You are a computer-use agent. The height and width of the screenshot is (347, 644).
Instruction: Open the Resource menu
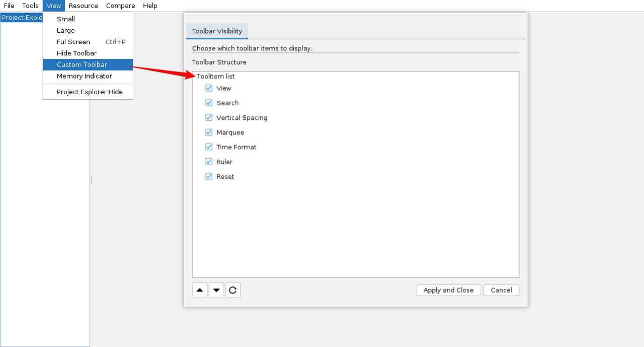tap(83, 6)
